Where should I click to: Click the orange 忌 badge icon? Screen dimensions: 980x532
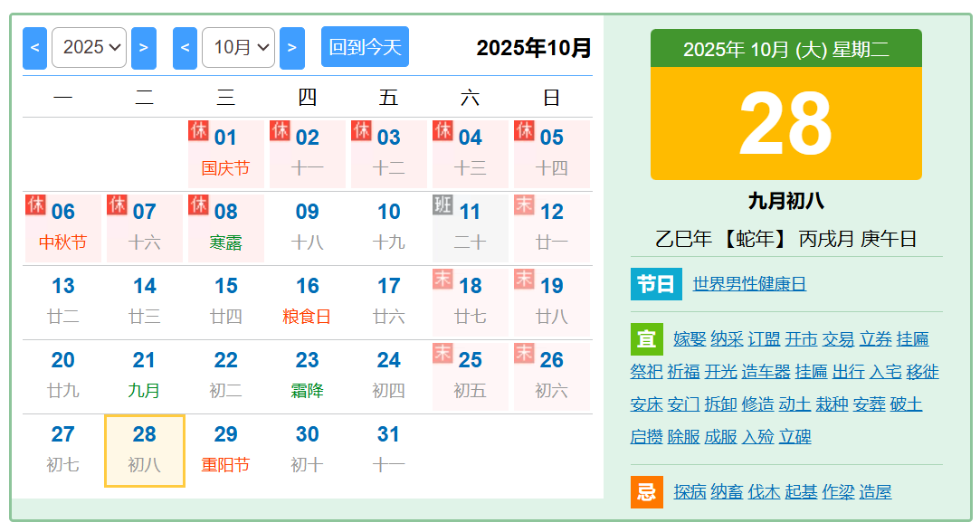pyautogui.click(x=646, y=491)
